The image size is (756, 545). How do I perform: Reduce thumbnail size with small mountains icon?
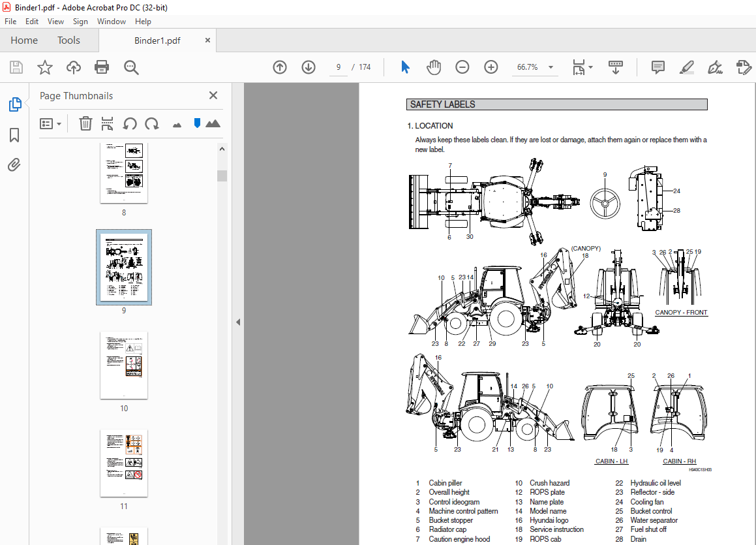(x=177, y=125)
